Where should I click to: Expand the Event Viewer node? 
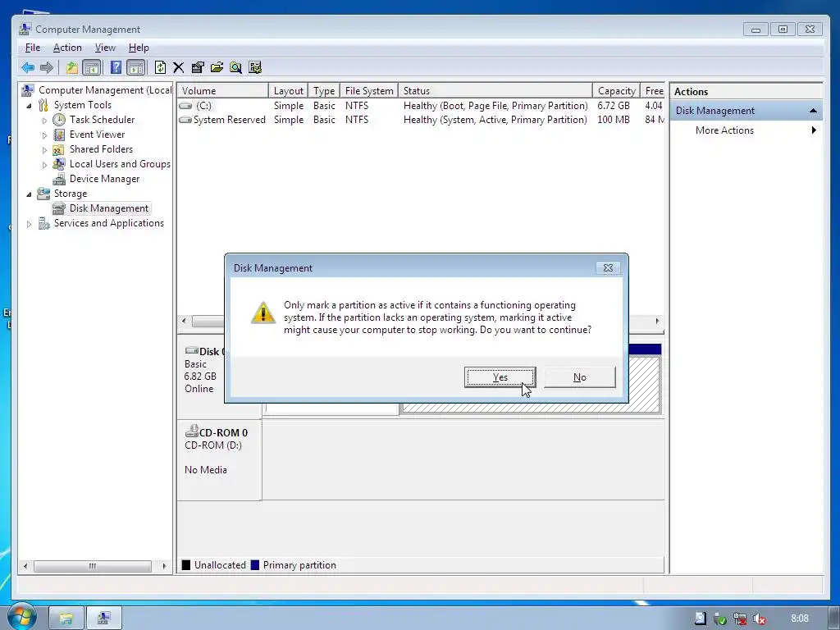coord(44,135)
